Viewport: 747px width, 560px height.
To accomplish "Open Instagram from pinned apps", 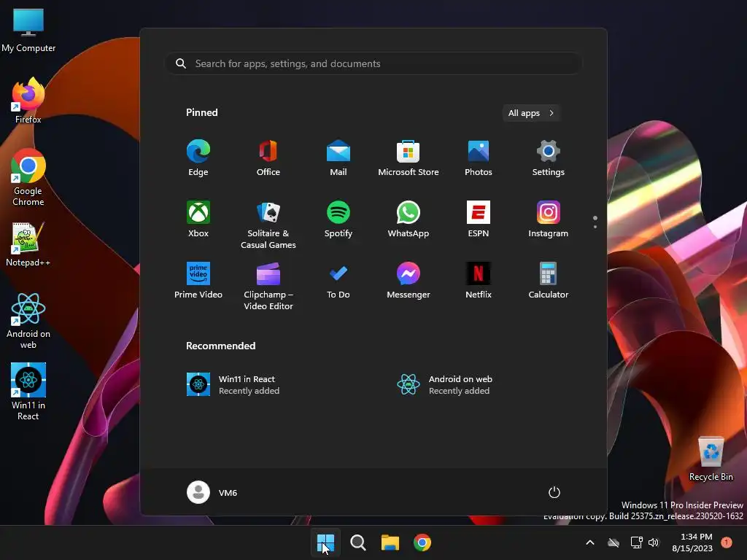I will click(x=549, y=219).
